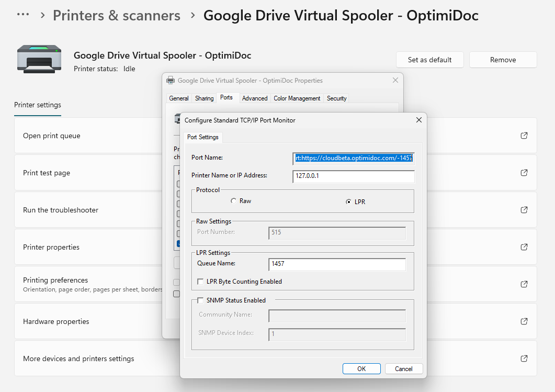Open Hardware properties row

coord(275,321)
